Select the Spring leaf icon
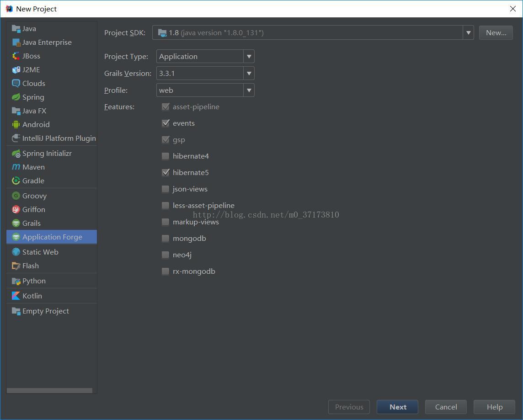 point(16,97)
